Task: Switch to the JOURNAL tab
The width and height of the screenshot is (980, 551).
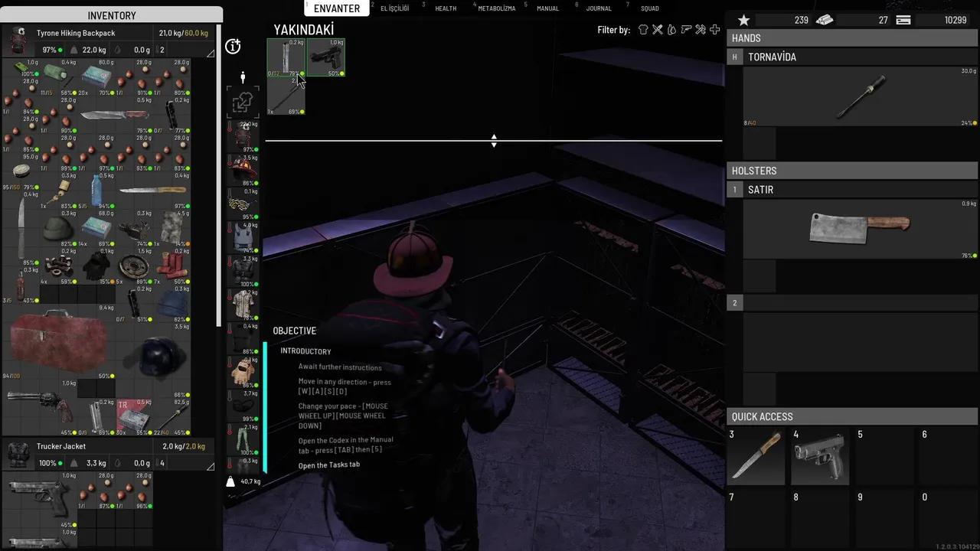Action: 599,8
